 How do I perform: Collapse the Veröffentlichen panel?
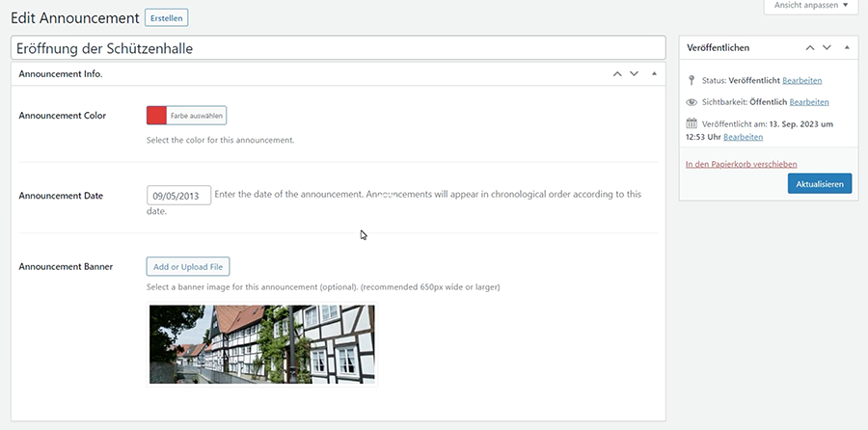847,47
